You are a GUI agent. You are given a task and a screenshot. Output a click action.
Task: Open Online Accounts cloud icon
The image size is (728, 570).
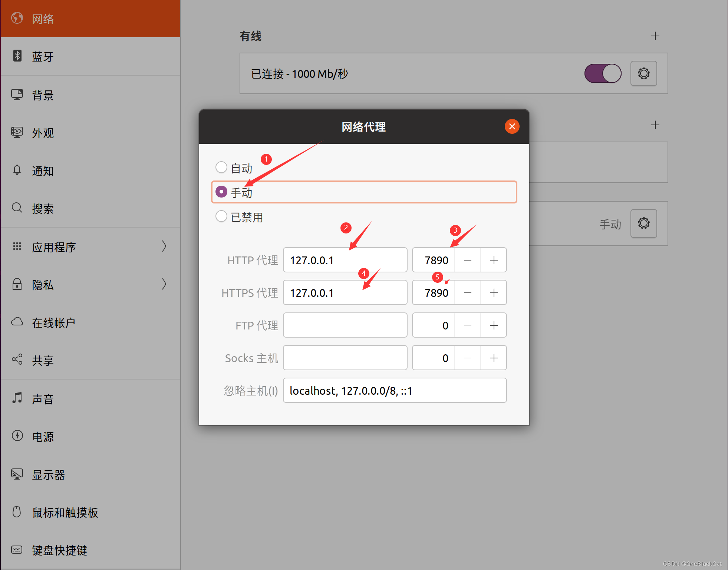coord(17,322)
